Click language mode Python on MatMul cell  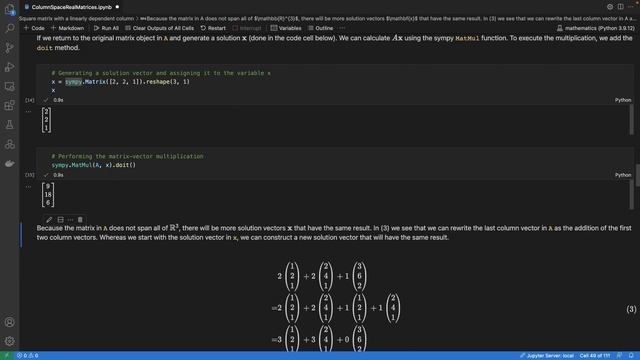[x=623, y=175]
